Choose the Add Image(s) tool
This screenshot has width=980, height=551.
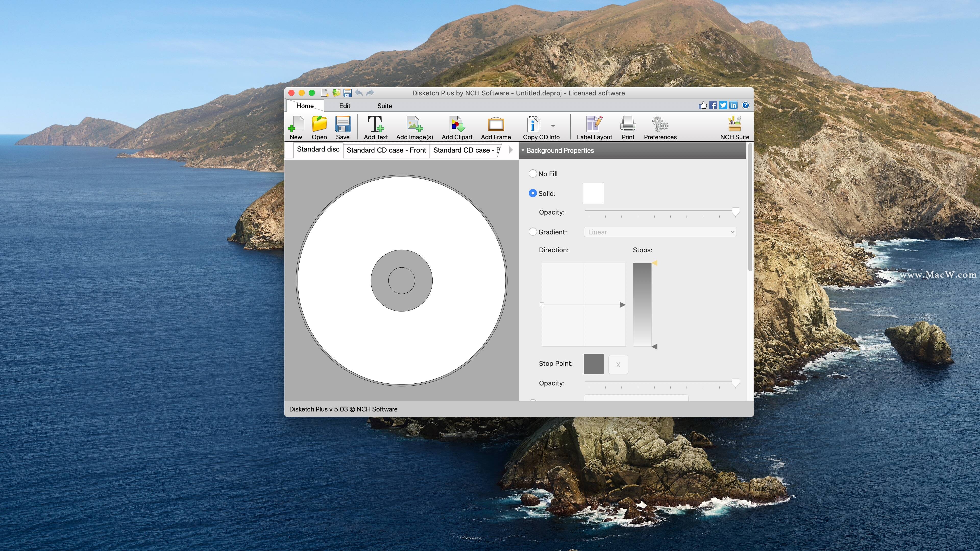(x=414, y=128)
